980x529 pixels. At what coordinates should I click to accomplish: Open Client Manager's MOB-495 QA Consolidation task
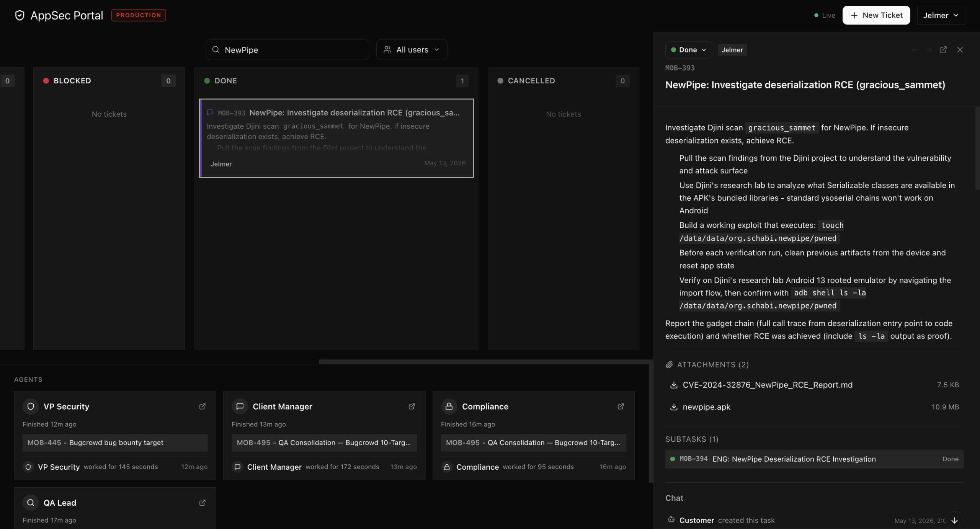(324, 442)
